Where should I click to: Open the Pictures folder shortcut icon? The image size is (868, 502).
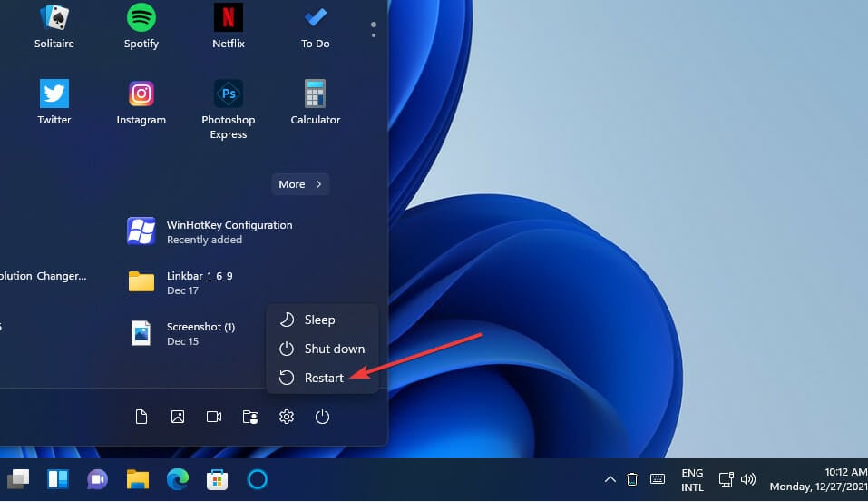(178, 417)
